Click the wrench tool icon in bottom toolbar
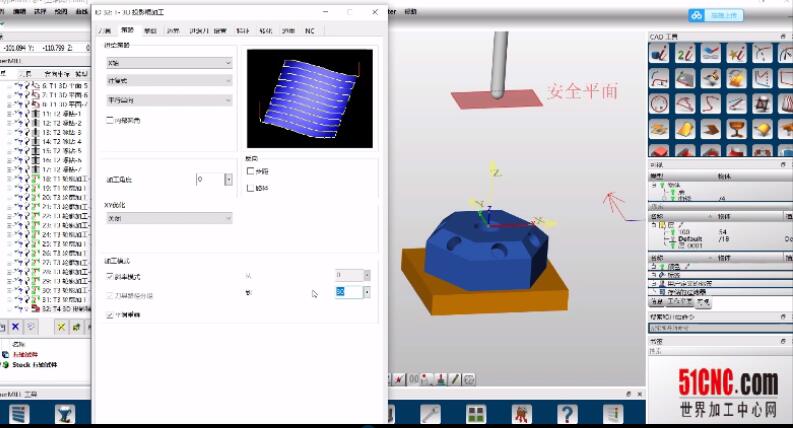The height and width of the screenshot is (428, 793). pos(431,414)
